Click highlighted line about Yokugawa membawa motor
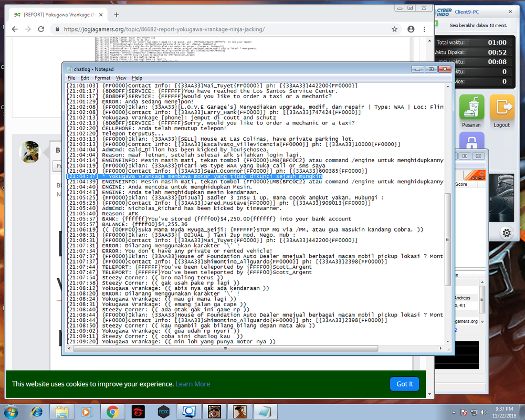Viewport: 525px width, 420px height. 194,176
